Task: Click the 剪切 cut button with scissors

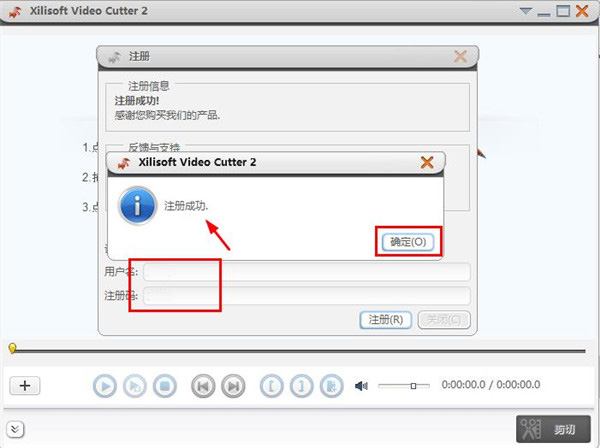Action: tap(553, 429)
